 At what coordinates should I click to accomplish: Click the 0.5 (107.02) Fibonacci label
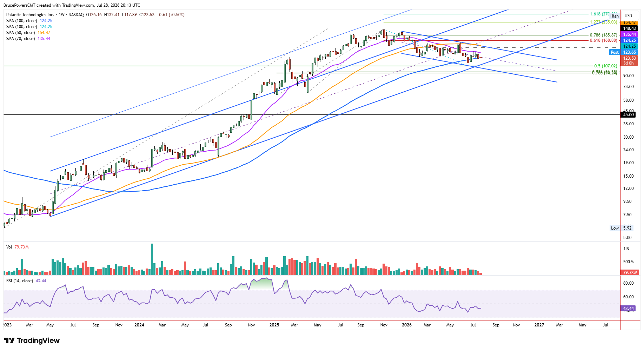(x=605, y=66)
